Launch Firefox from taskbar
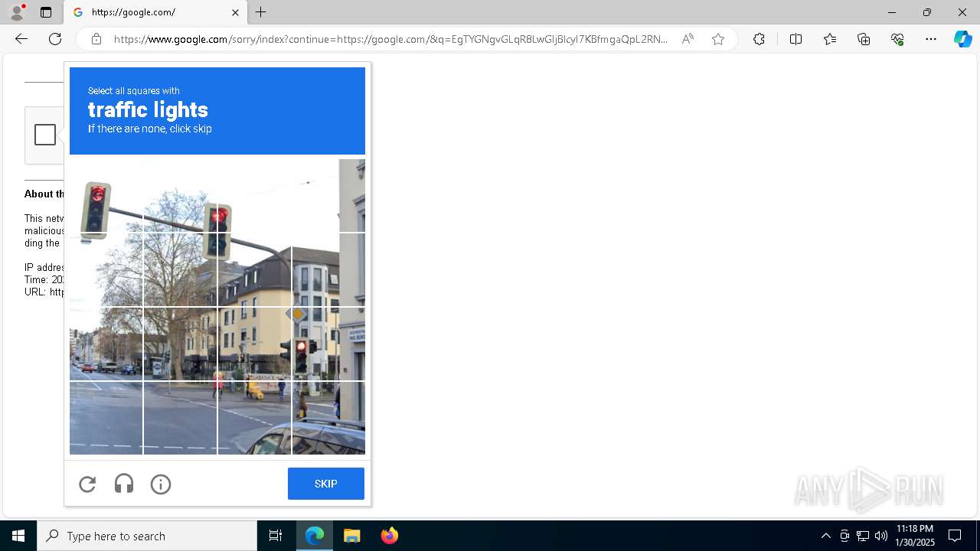Image resolution: width=980 pixels, height=551 pixels. 389,536
